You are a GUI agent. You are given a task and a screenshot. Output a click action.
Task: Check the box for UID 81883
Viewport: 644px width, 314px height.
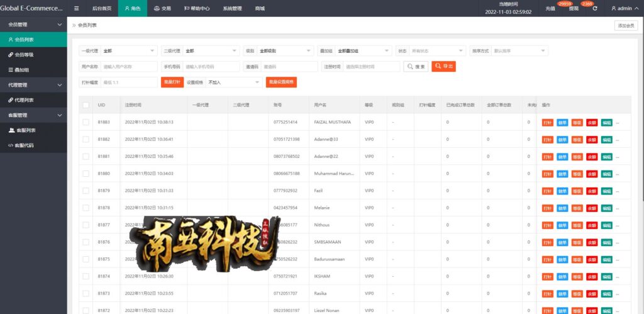(86, 122)
